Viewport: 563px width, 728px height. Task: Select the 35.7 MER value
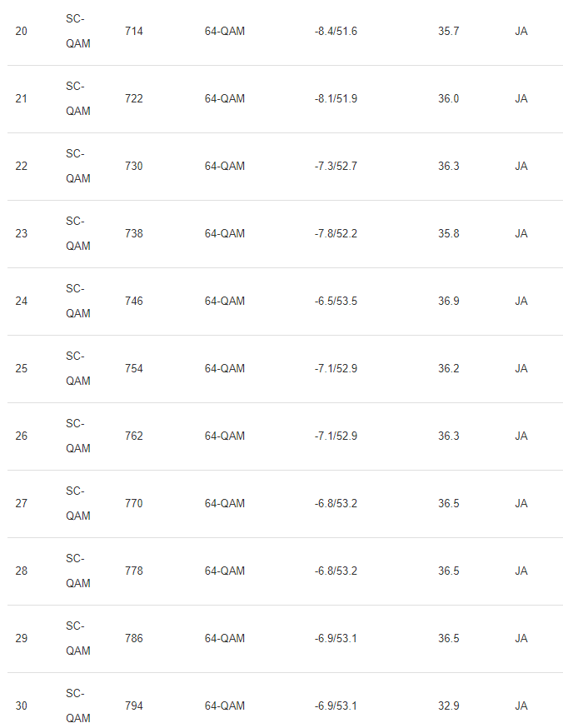[x=448, y=31]
